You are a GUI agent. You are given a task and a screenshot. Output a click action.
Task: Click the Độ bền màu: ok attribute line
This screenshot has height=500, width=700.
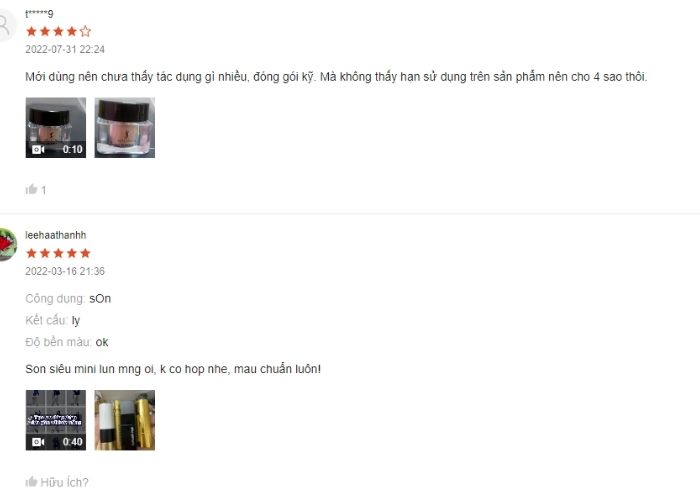[67, 342]
